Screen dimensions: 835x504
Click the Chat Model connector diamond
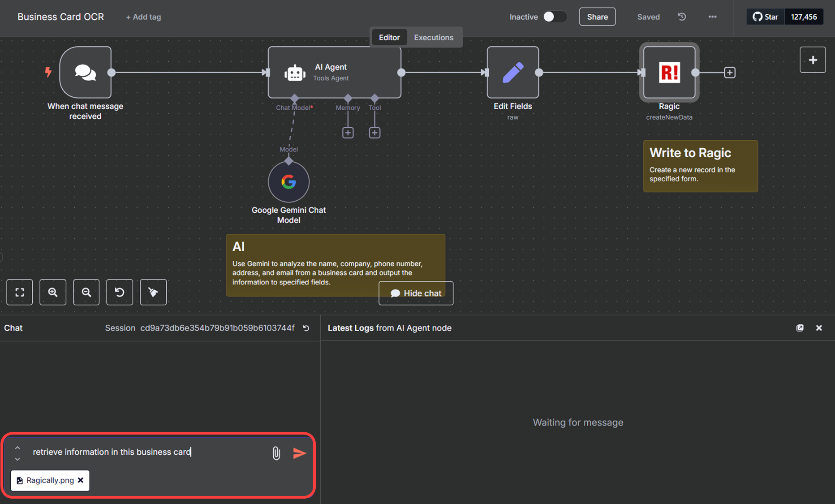click(x=294, y=98)
